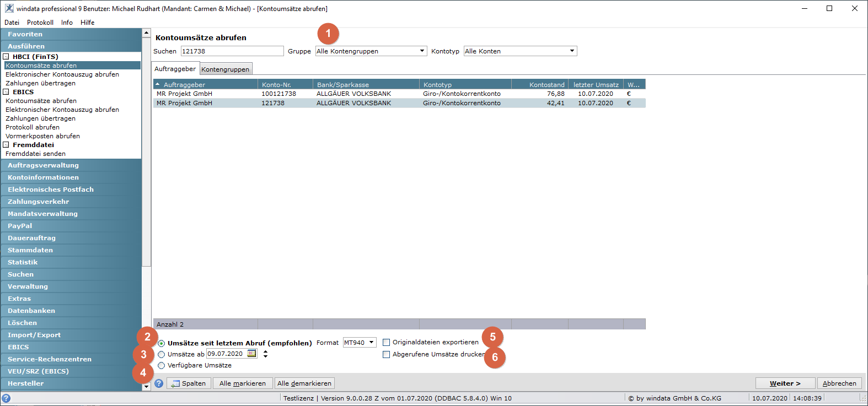
Task: Switch to the Kontengruppen tab
Action: click(225, 69)
